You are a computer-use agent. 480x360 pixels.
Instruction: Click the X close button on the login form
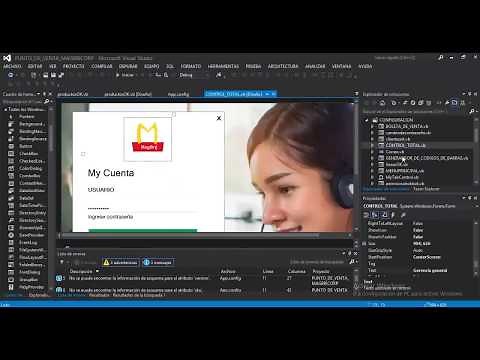219,118
